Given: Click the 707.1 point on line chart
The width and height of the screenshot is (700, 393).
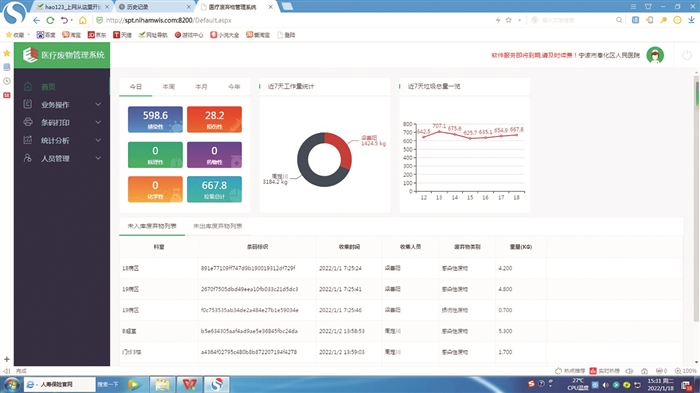Looking at the screenshot, I should point(439,132).
